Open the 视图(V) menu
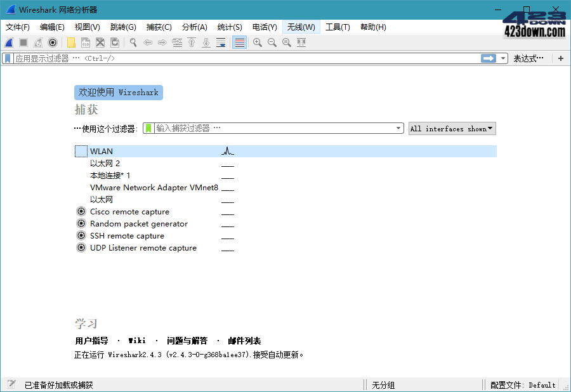The width and height of the screenshot is (571, 392). (88, 27)
